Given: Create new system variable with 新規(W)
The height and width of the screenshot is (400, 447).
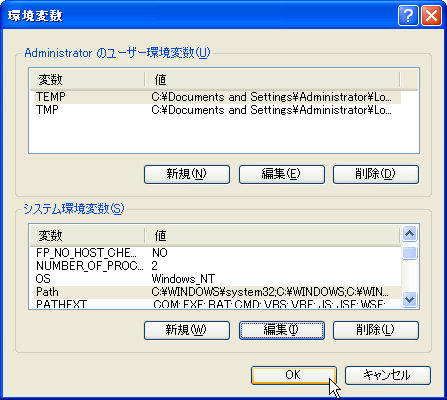Looking at the screenshot, I should [187, 330].
